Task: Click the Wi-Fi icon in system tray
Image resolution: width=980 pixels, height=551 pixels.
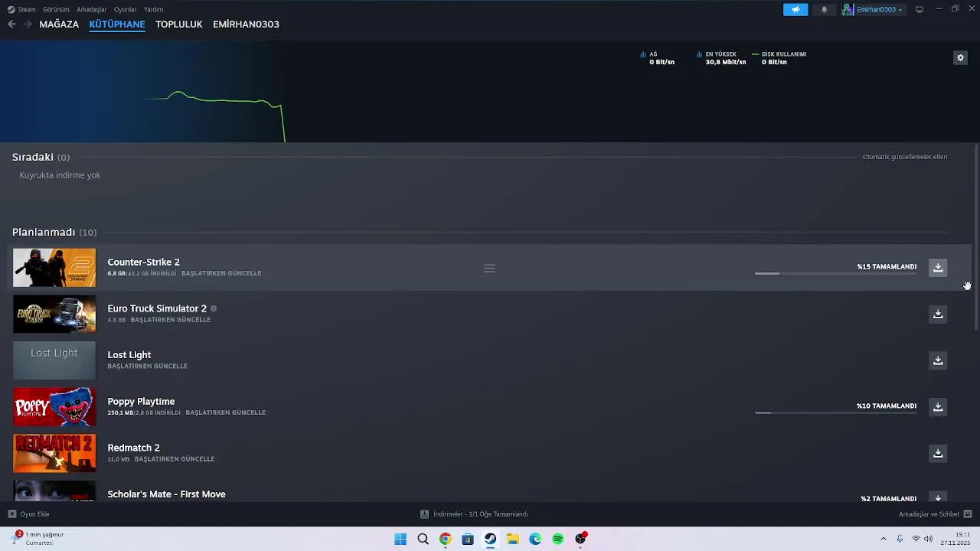Action: click(x=916, y=539)
